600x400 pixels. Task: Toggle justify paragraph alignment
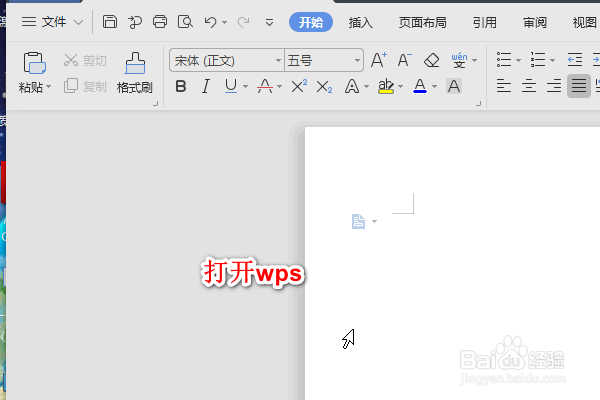pyautogui.click(x=579, y=86)
